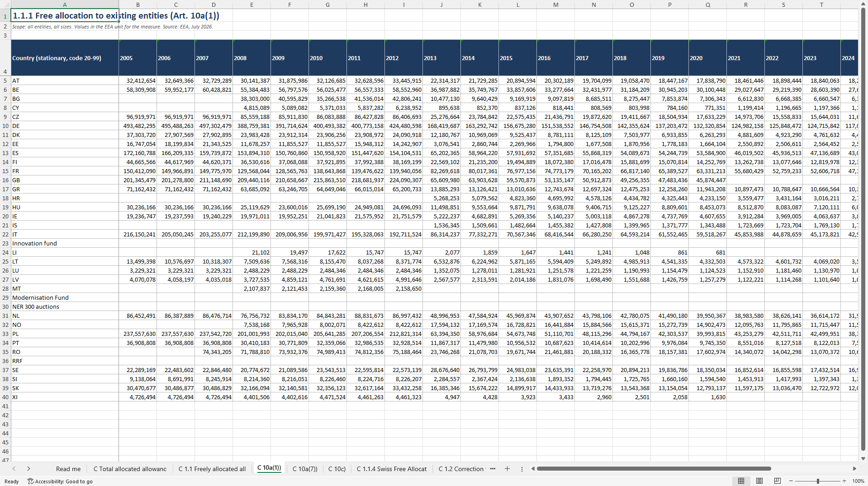Click the vertical scrollbar's up arrow

pos(863,4)
